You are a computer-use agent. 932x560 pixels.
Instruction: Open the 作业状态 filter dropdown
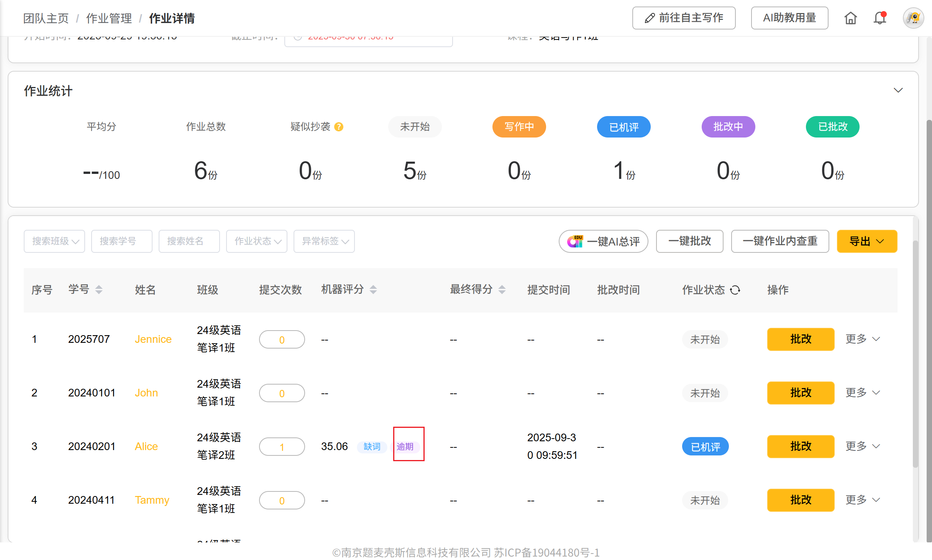tap(257, 241)
